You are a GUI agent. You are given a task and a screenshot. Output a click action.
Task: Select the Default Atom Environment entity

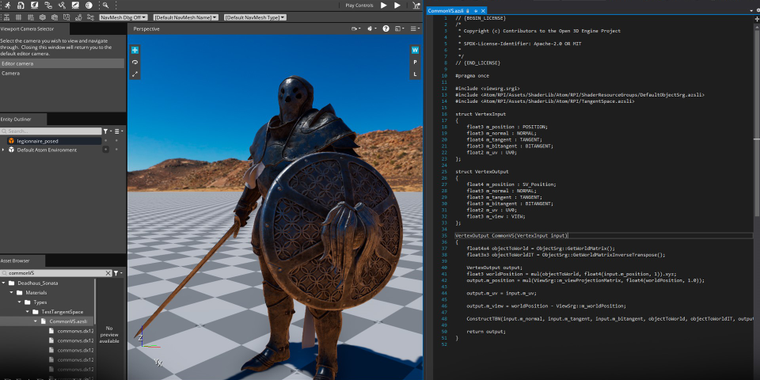47,150
